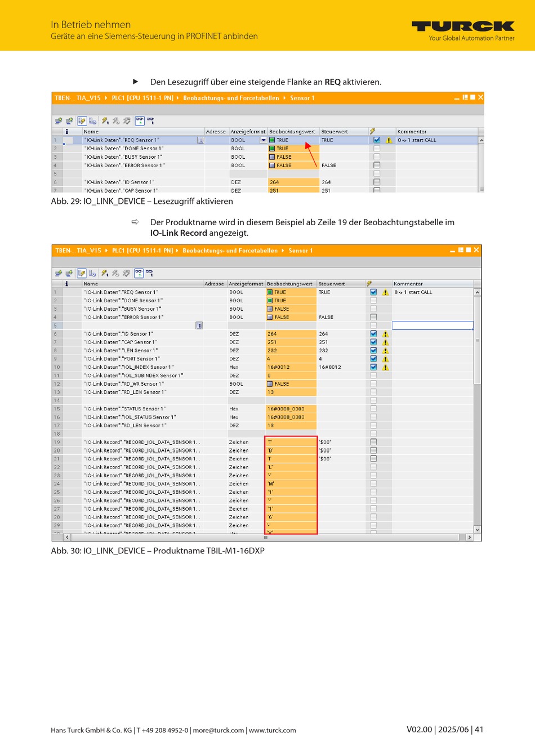
Task: Check modify checkbox for DONE Sensor 1, upper table
Action: coord(377,149)
